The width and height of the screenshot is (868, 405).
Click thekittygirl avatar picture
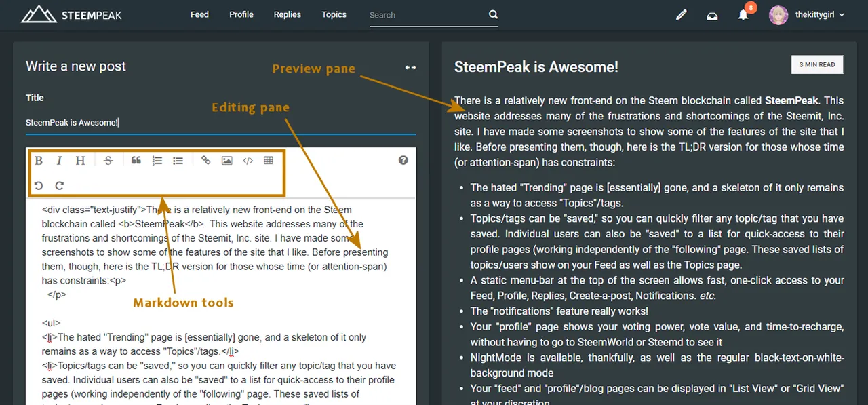pos(778,14)
